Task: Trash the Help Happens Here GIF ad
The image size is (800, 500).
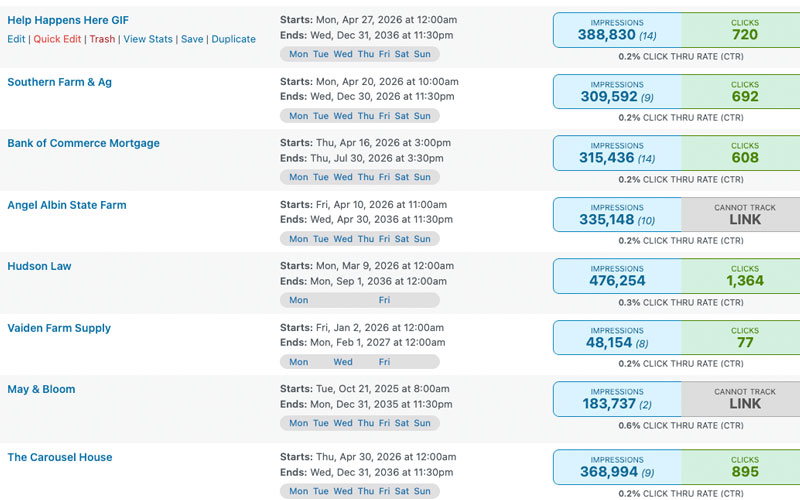Action: [x=102, y=39]
